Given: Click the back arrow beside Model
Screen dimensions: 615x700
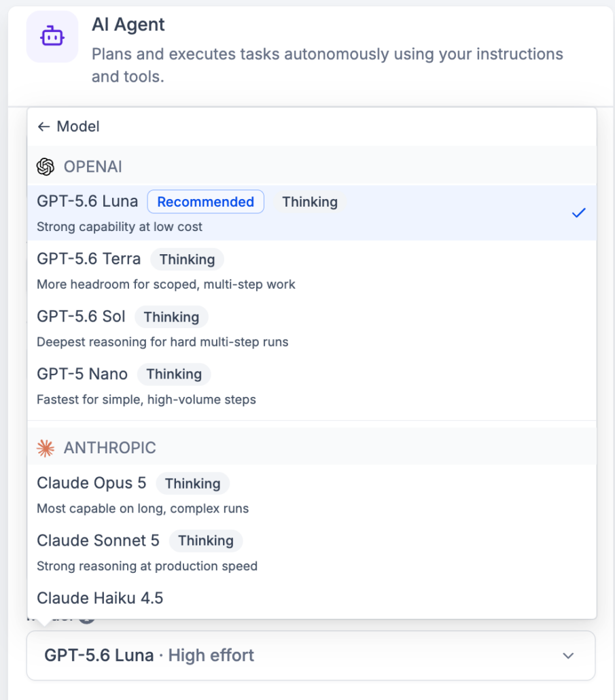Looking at the screenshot, I should click(43, 127).
